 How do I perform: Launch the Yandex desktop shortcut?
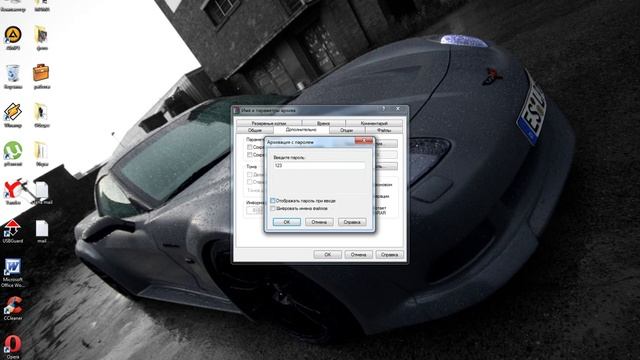point(13,192)
